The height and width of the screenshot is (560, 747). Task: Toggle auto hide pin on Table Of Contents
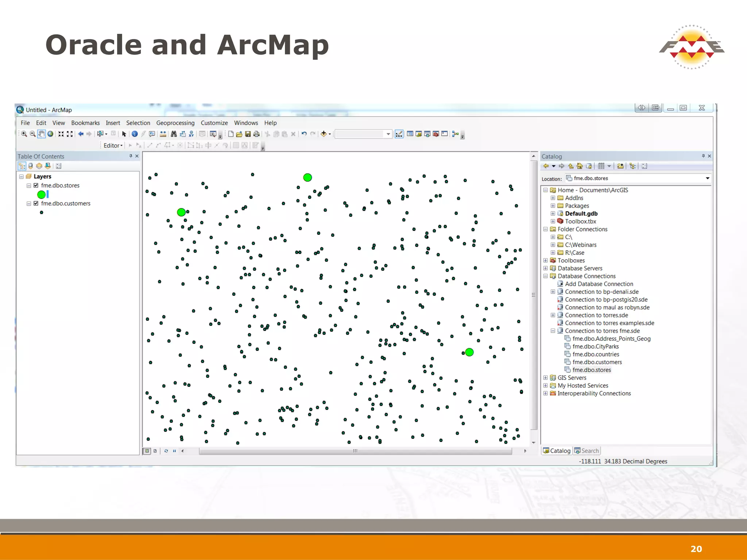pyautogui.click(x=131, y=156)
